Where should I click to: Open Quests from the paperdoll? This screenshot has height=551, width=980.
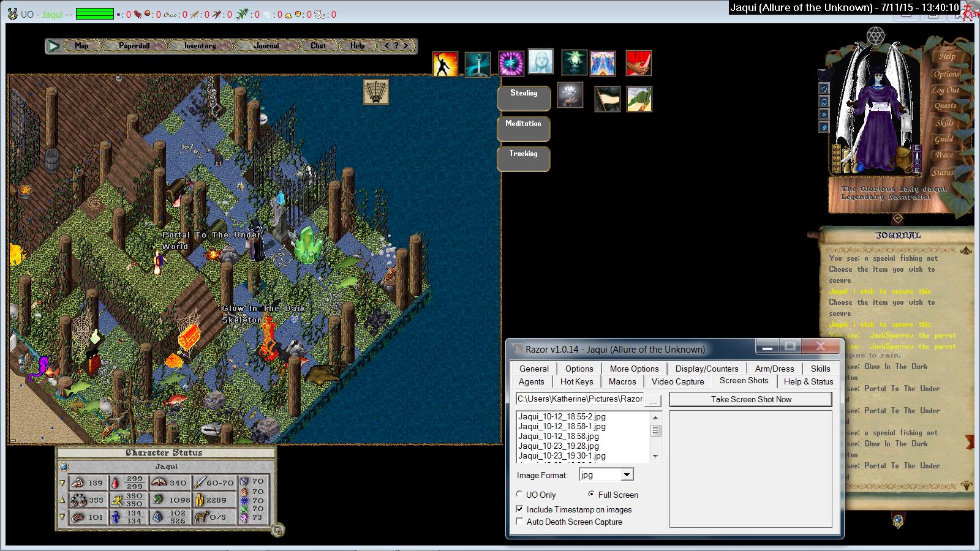946,106
